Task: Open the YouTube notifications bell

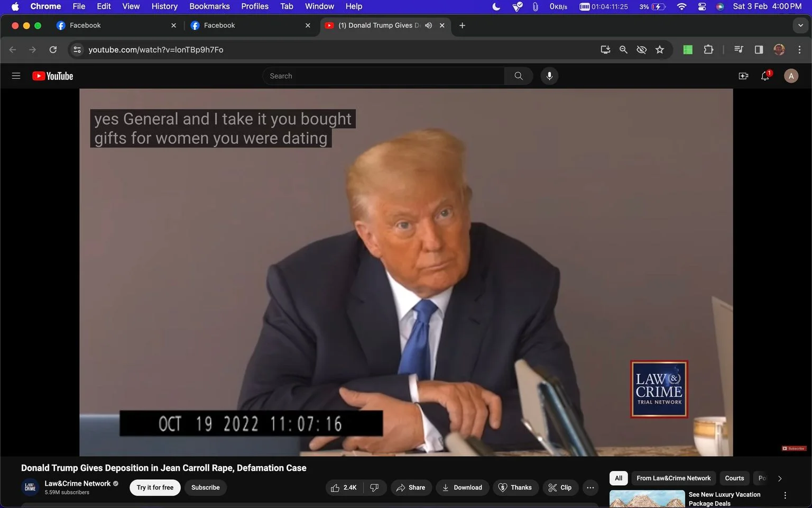Action: coord(765,76)
